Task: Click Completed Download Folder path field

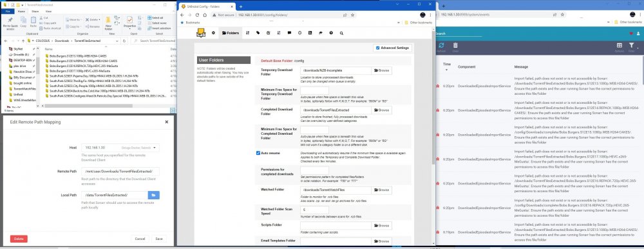Action: [336, 110]
